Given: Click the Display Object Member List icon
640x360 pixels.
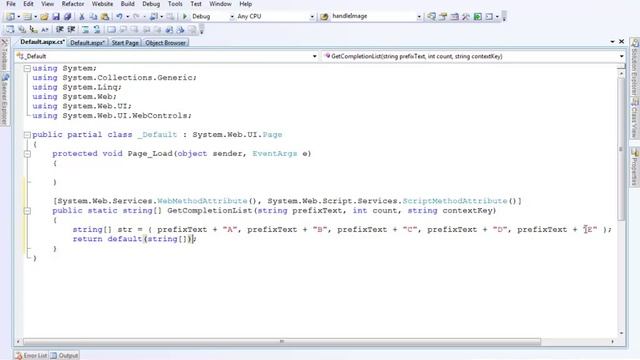Looking at the screenshot, I should [x=10, y=29].
